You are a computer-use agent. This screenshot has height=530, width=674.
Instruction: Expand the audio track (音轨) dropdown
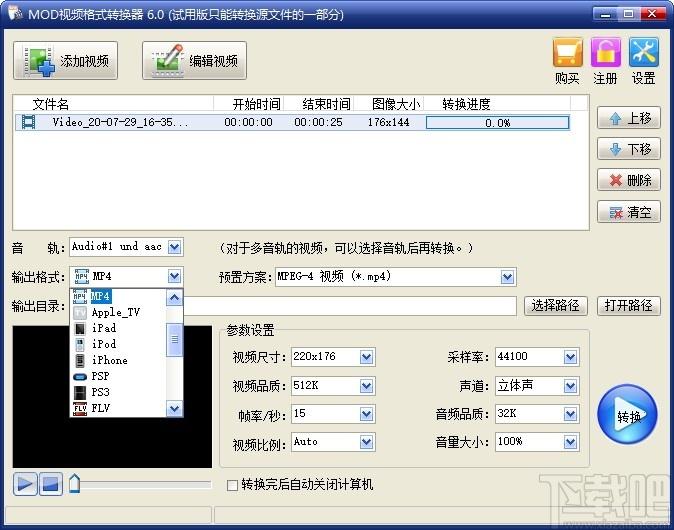[x=175, y=246]
